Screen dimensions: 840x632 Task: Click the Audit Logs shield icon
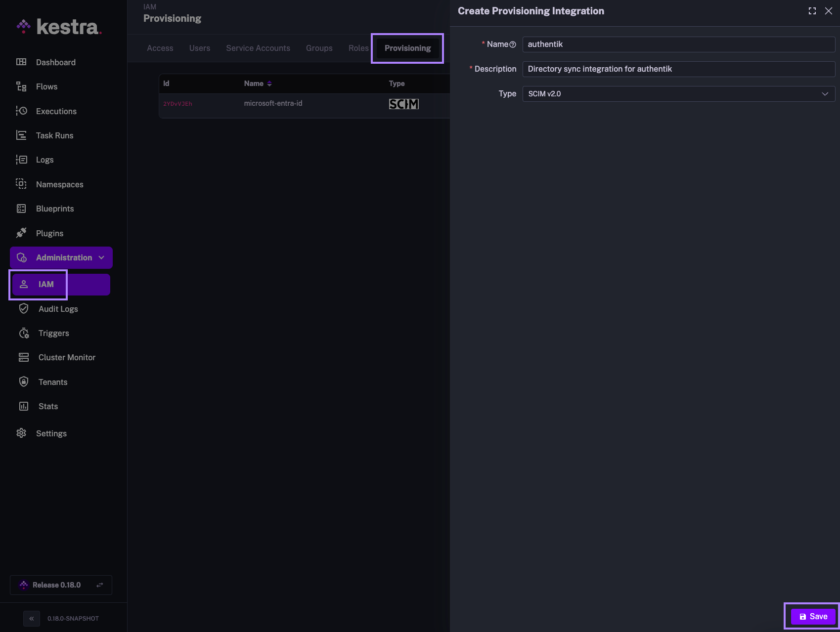pos(24,309)
